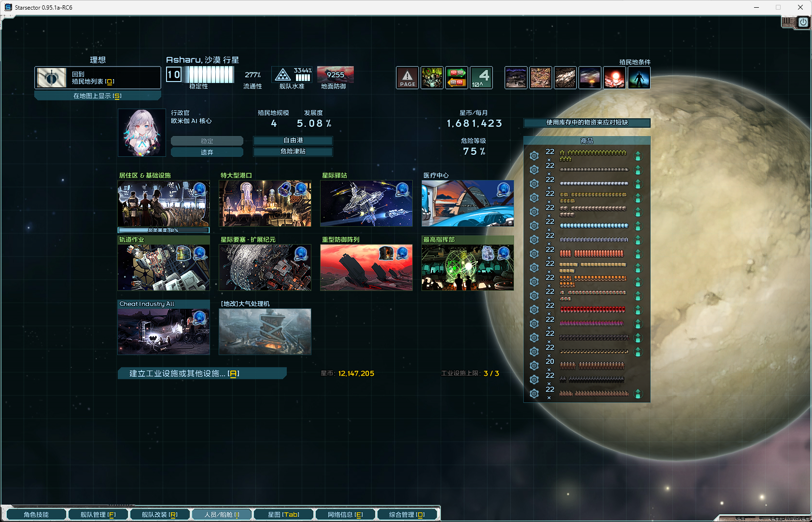Toggle the 危险津贴 hazard pay option

point(293,151)
